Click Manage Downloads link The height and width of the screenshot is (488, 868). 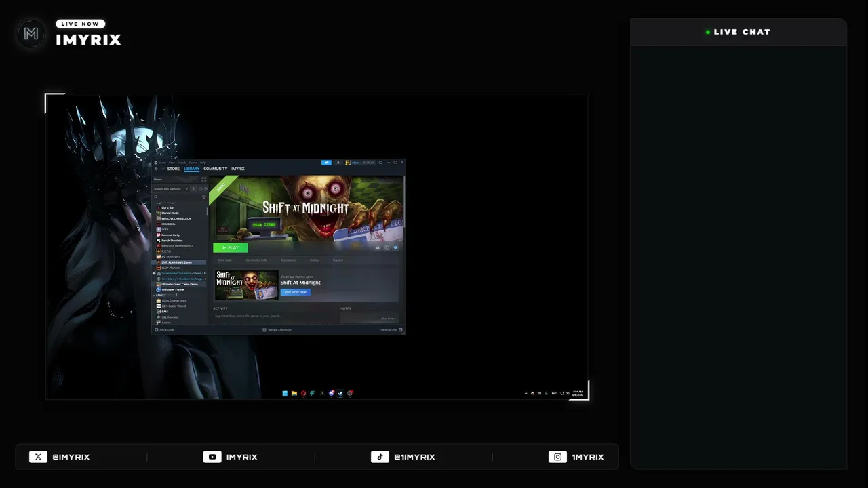280,330
